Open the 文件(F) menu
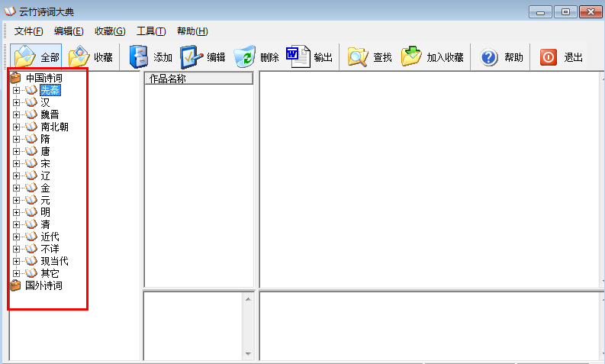The height and width of the screenshot is (364, 605). (x=28, y=31)
